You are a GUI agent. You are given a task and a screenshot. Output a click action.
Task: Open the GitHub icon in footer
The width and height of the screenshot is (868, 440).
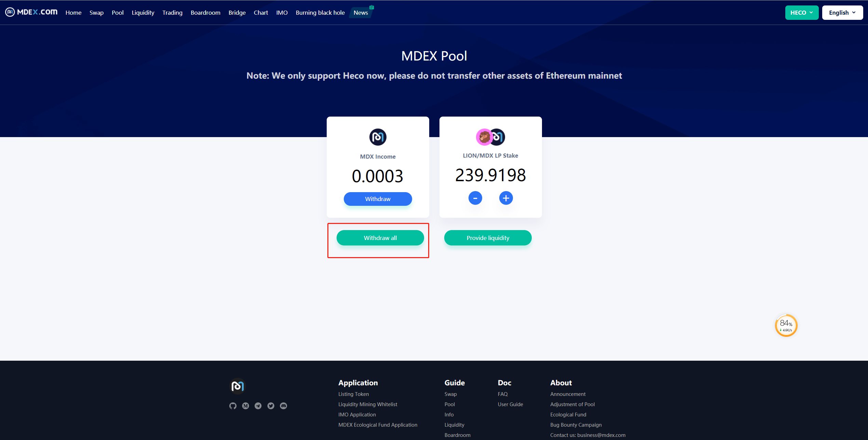pyautogui.click(x=233, y=406)
